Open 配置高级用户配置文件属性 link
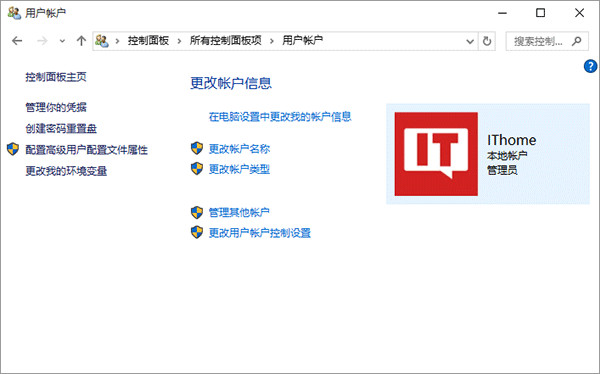Viewport: 600px width, 374px height. pyautogui.click(x=86, y=150)
